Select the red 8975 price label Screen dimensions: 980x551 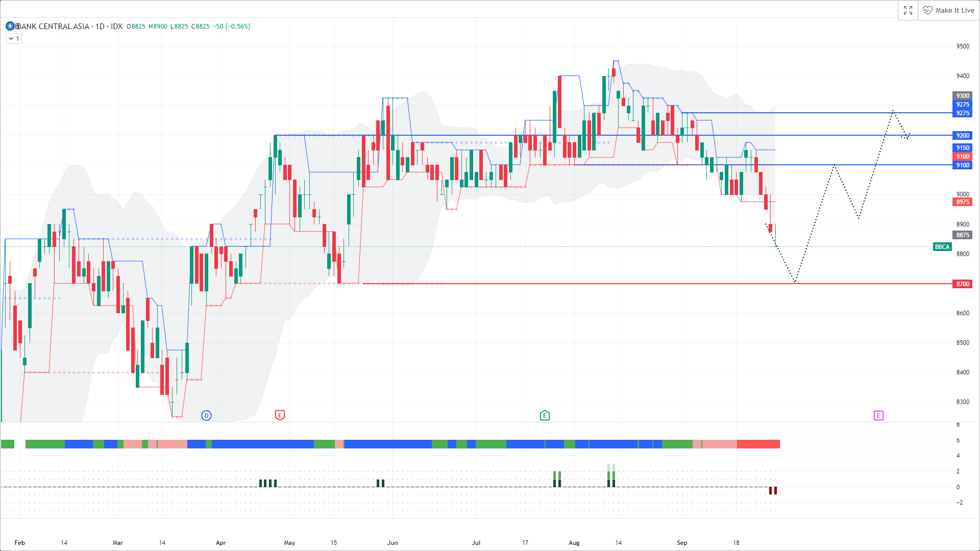963,202
